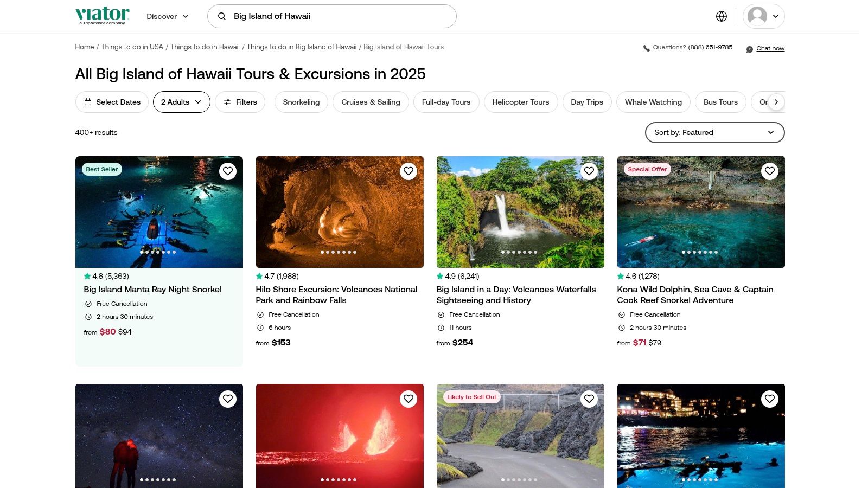The height and width of the screenshot is (488, 868).
Task: Click the phone icon beside Questions
Action: click(x=646, y=48)
